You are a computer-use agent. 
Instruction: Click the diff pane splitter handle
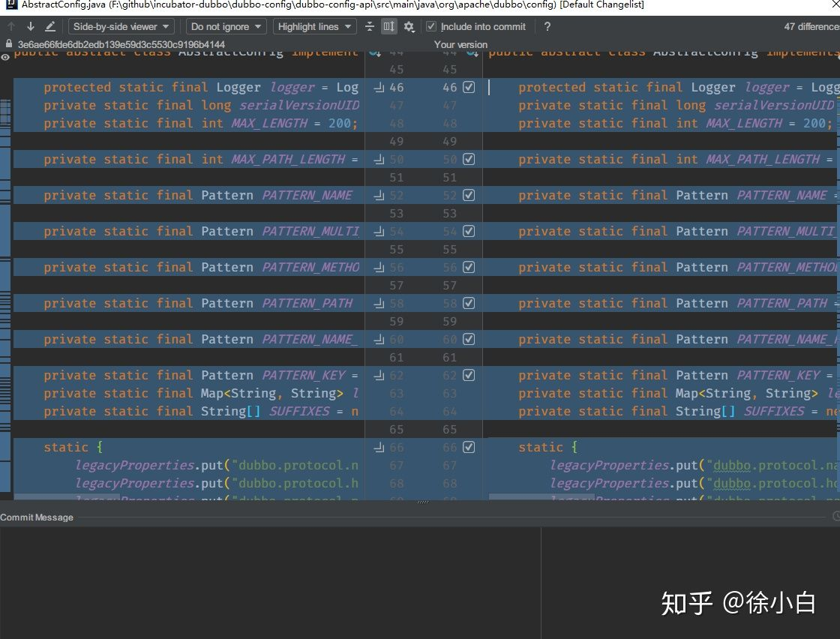[423, 502]
